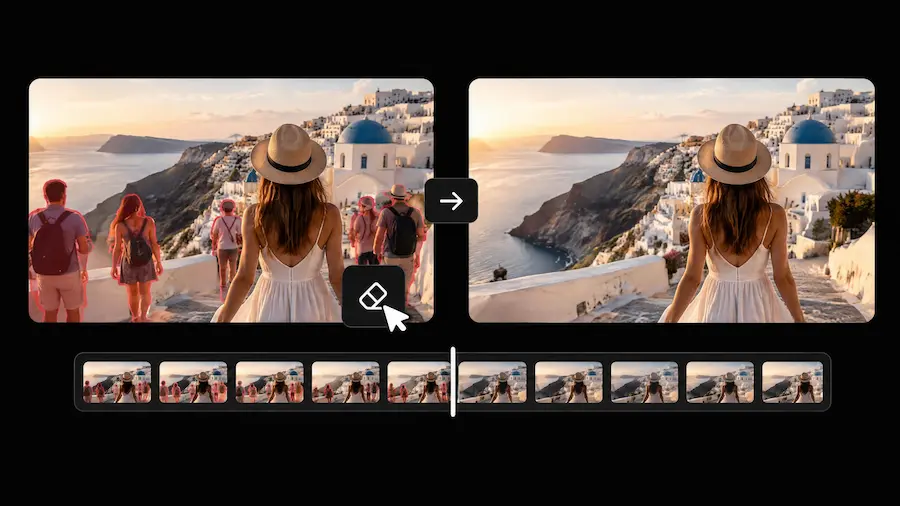Click the white timeline playhead marker

point(453,382)
